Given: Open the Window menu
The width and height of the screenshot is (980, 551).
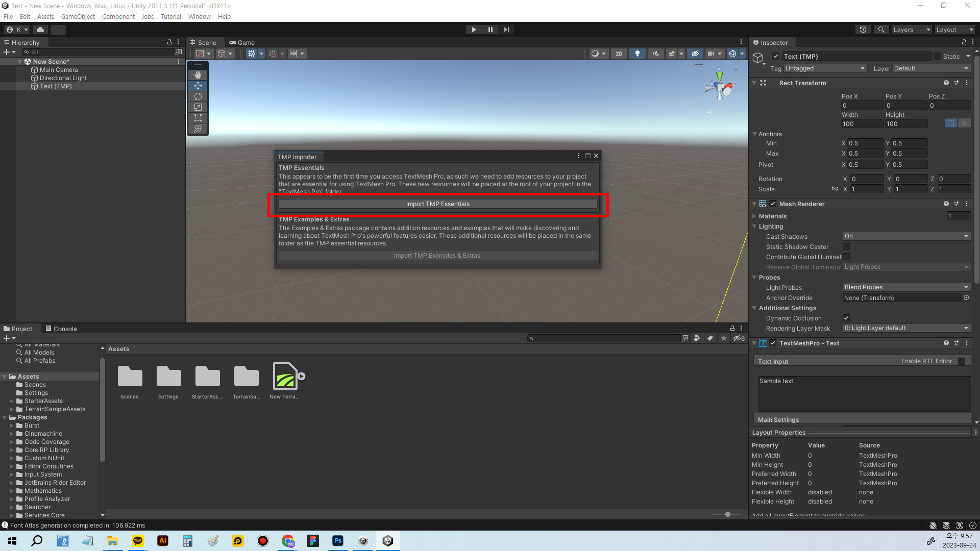Looking at the screenshot, I should [200, 16].
